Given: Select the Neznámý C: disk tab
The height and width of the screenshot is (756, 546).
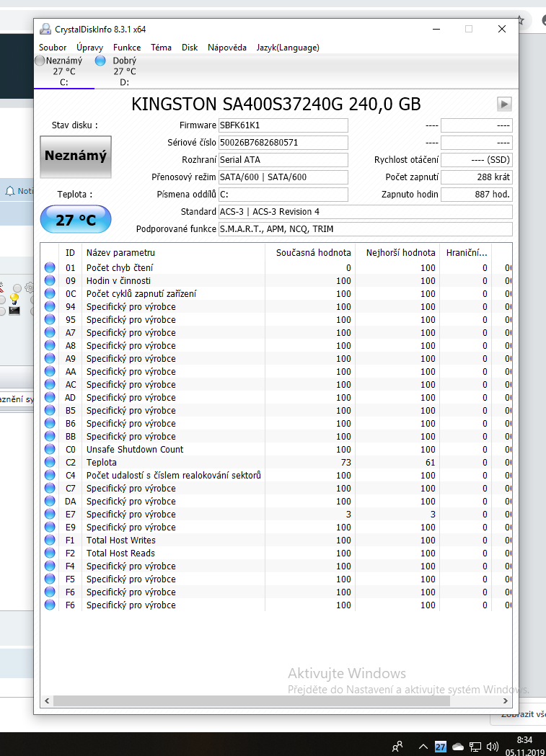Looking at the screenshot, I should pyautogui.click(x=63, y=71).
